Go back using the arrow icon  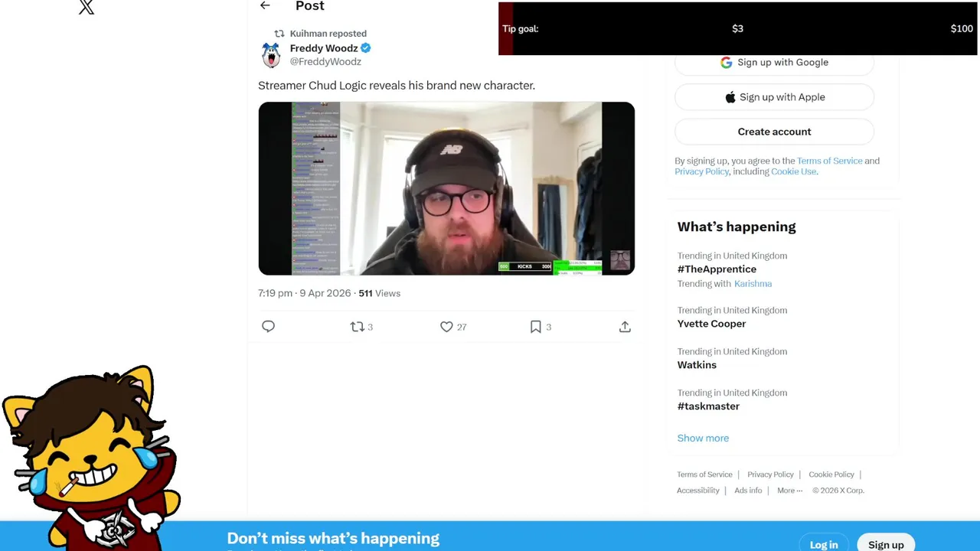265,5
